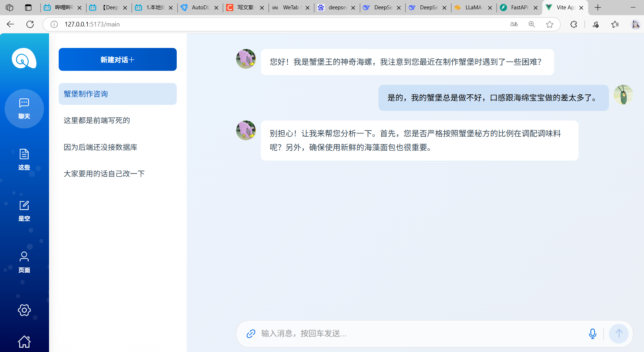Open the 这些 document section in sidebar
This screenshot has height=352, width=644.
tap(24, 160)
